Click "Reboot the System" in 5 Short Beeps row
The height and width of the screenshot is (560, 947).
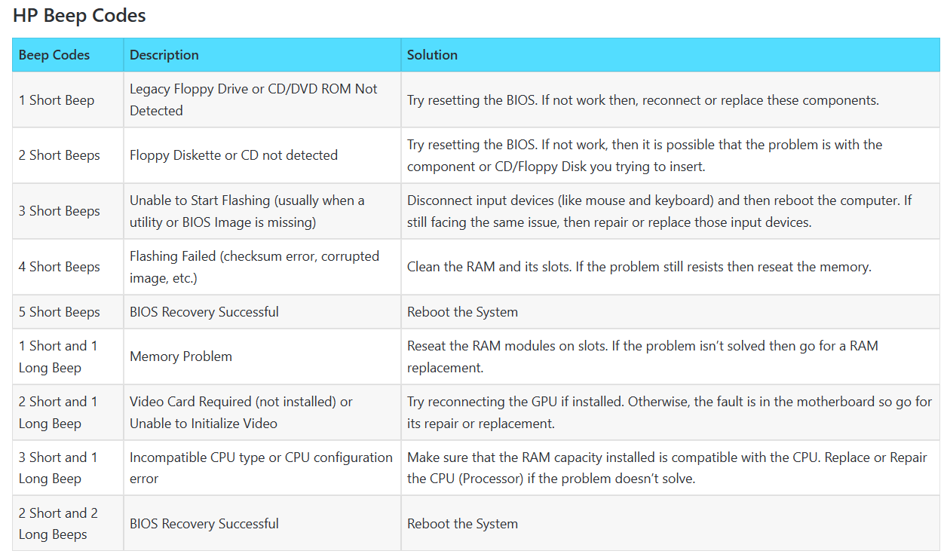[x=462, y=312]
